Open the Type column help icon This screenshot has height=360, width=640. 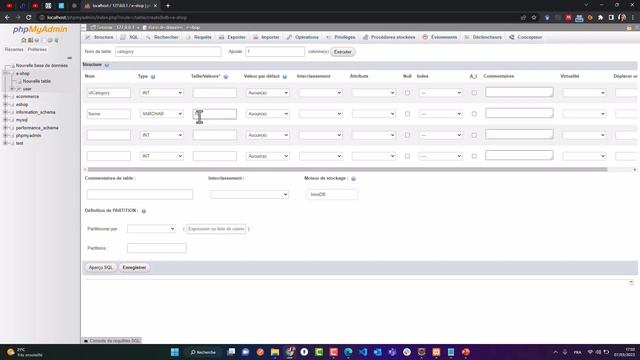click(x=153, y=77)
